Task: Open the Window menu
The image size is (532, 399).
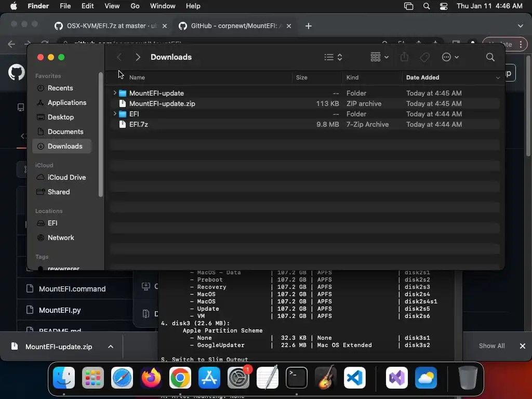Action: pyautogui.click(x=163, y=6)
